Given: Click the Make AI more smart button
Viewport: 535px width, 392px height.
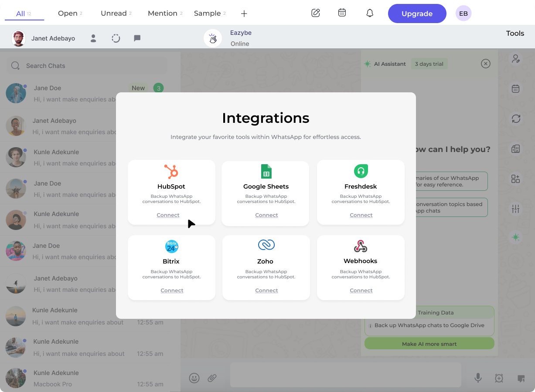Looking at the screenshot, I should [x=429, y=344].
